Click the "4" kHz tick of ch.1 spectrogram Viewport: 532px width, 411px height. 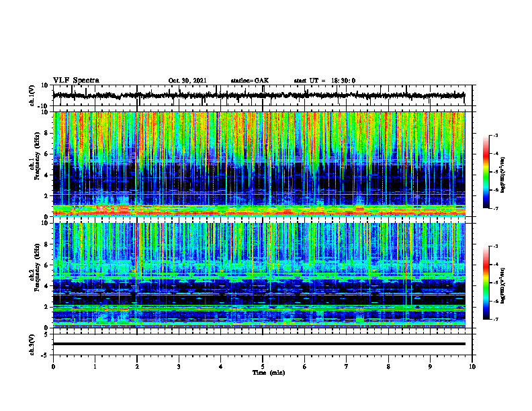coord(47,175)
